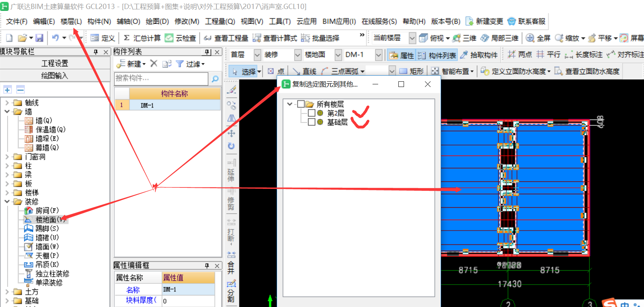This screenshot has width=644, height=307.
Task: Click 查看计算式 view formula
Action: 275,38
